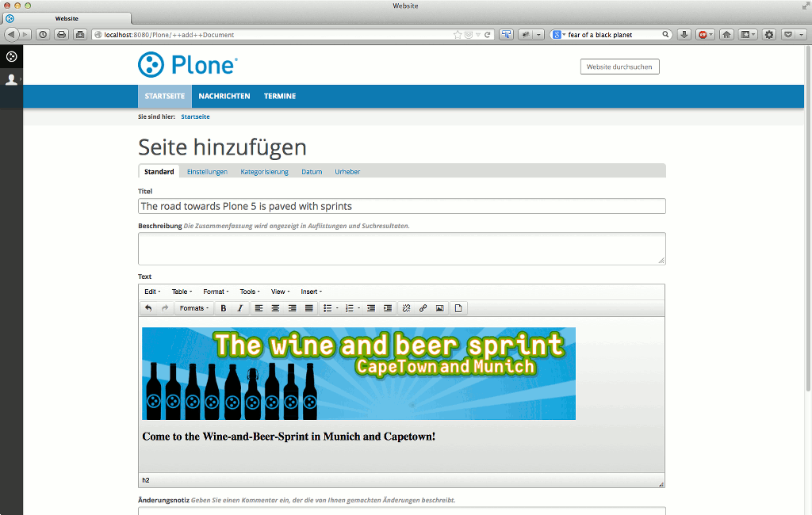
Task: Go to STARTSEITE in navigation bar
Action: click(165, 97)
